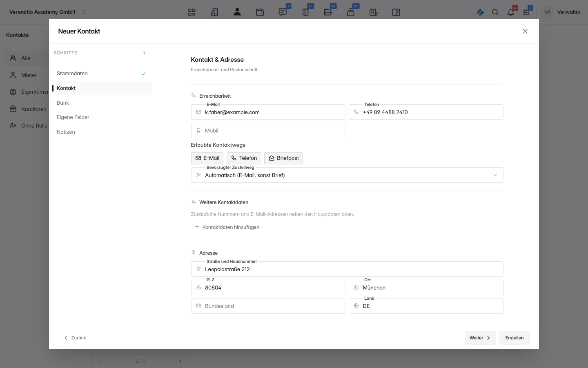Open the dashboard grid icon in top bar
Image resolution: width=588 pixels, height=368 pixels.
pyautogui.click(x=192, y=12)
